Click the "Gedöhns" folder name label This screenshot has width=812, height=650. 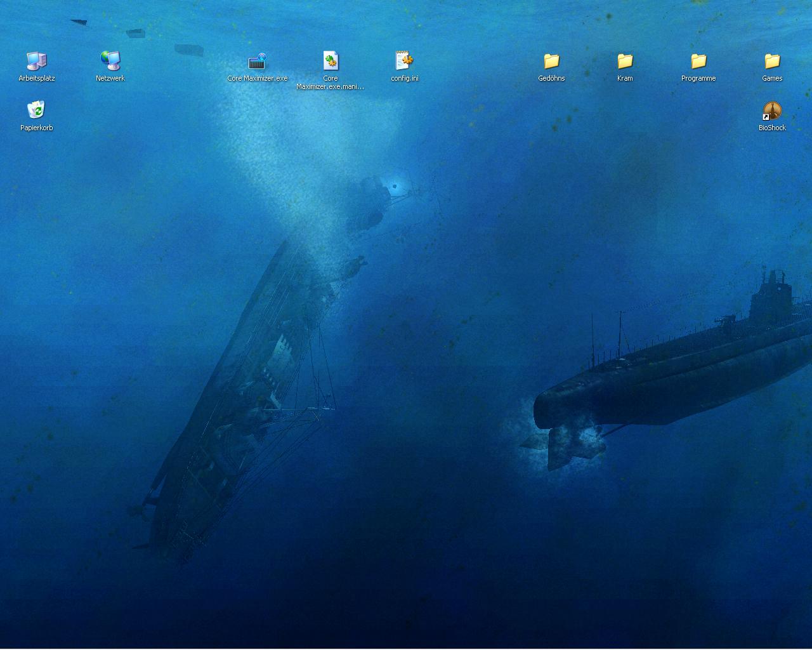coord(551,79)
